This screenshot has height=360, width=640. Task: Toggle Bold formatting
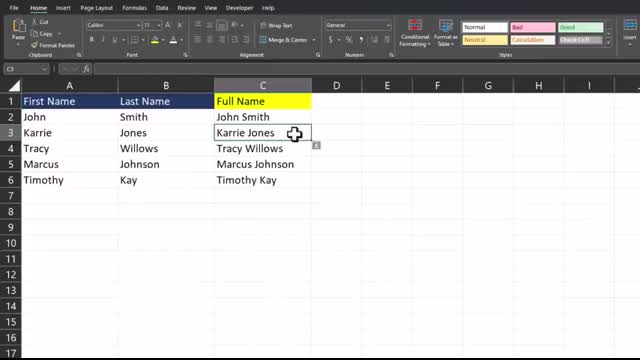tap(92, 40)
